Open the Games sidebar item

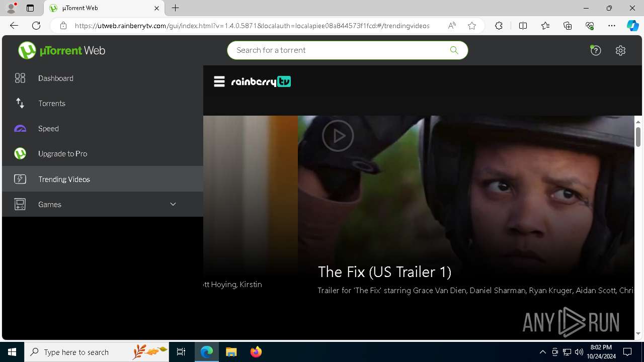pos(103,204)
